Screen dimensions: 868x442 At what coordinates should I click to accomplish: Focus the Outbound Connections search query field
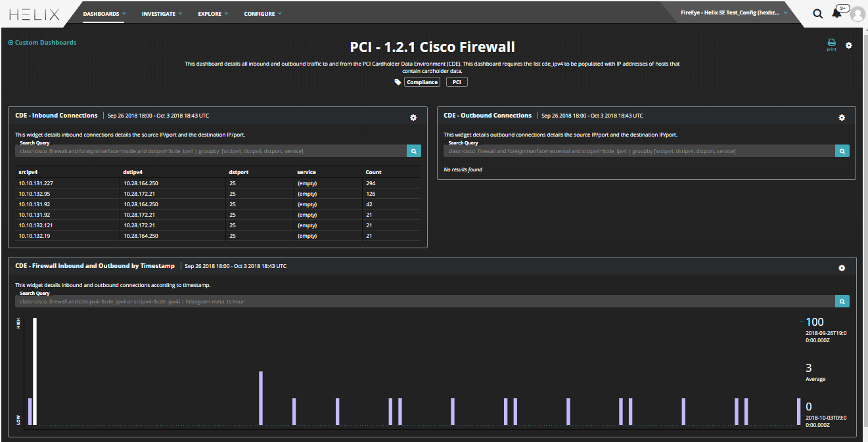639,151
